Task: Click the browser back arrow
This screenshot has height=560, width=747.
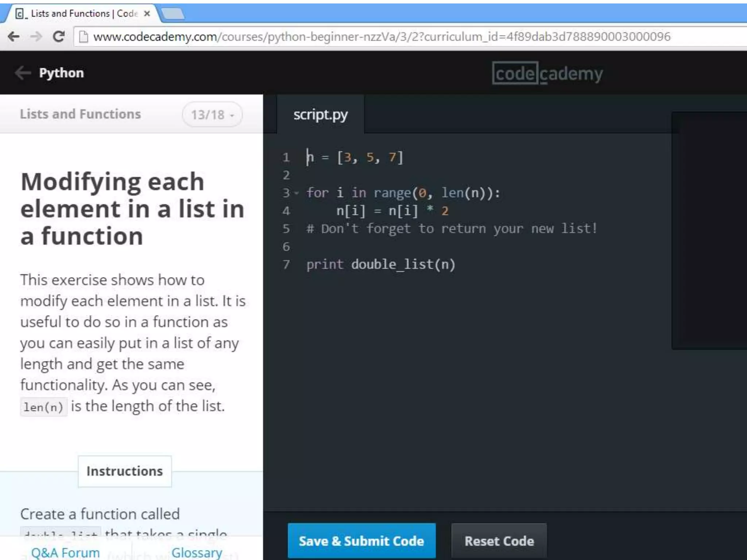Action: 14,36
